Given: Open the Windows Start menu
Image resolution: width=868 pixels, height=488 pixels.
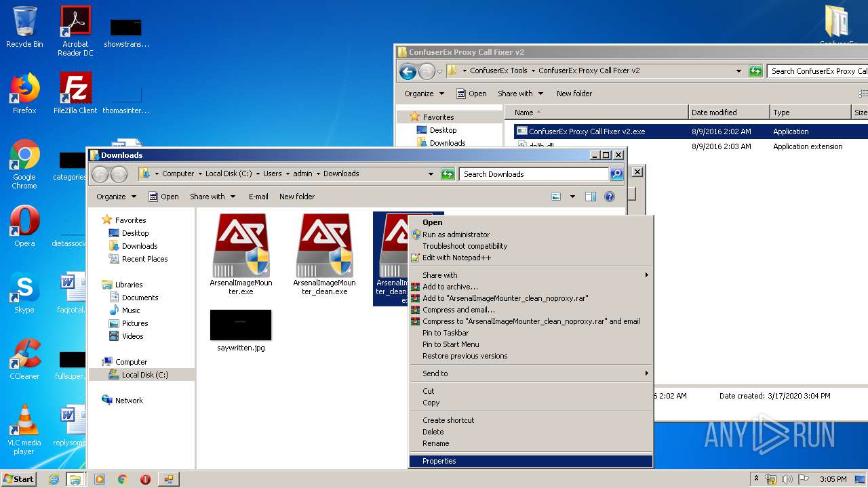Looking at the screenshot, I should coord(18,479).
